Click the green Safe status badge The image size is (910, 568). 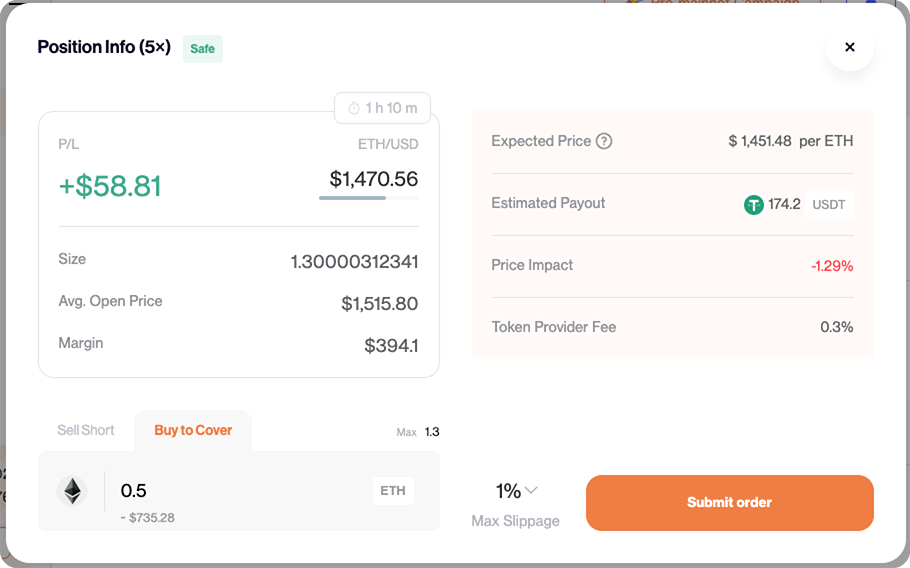[202, 49]
